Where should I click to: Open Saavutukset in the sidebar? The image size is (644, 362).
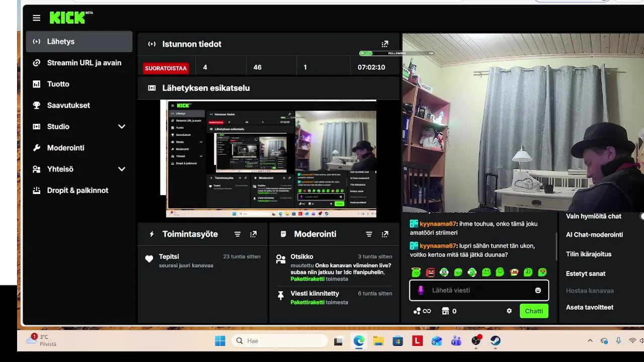[x=79, y=105]
